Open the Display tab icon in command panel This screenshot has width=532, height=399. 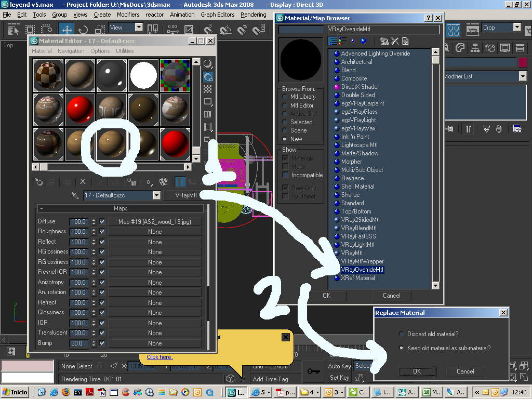click(505, 48)
